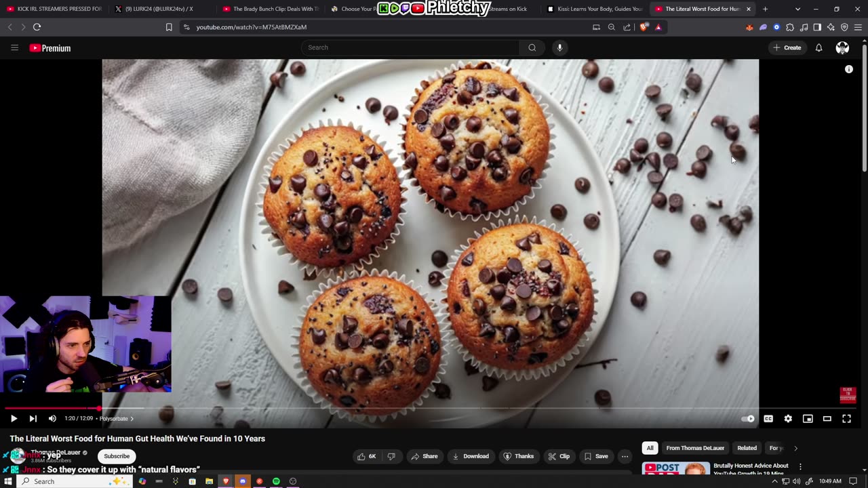The height and width of the screenshot is (488, 868).
Task: Play the YouTube video
Action: pyautogui.click(x=14, y=419)
